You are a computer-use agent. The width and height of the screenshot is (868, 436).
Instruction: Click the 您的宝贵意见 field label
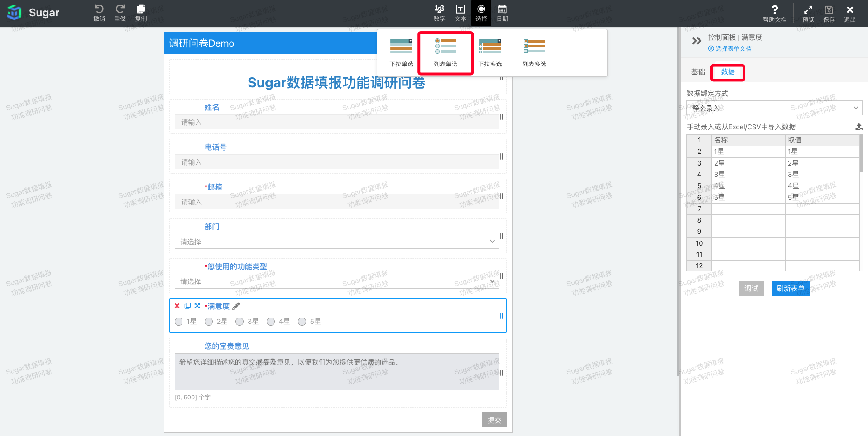[x=226, y=346]
